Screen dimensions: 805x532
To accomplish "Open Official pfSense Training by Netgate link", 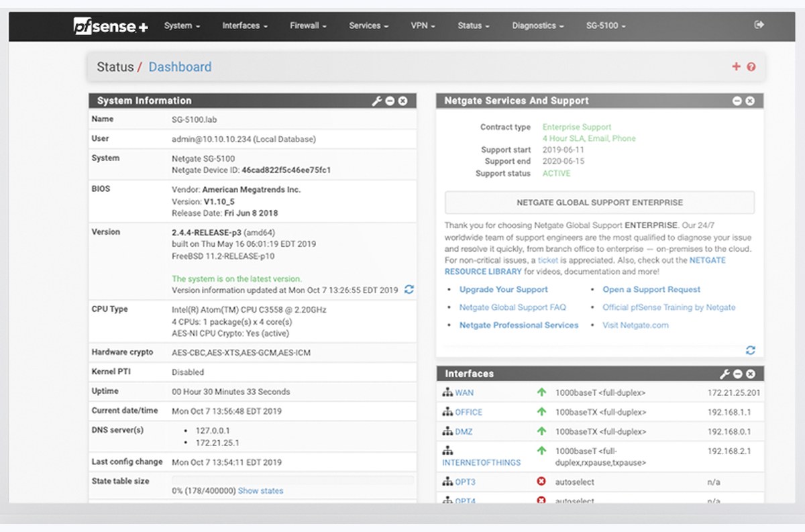I will pos(669,307).
